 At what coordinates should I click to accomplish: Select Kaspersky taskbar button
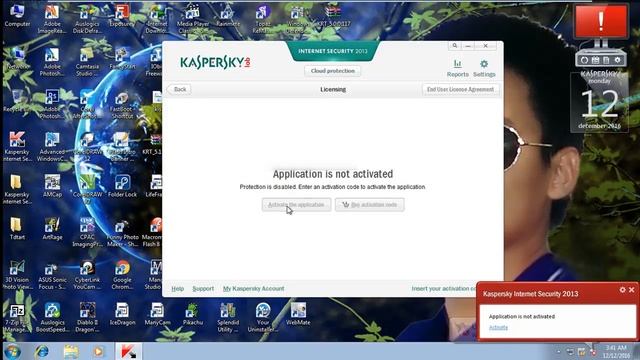[128, 351]
